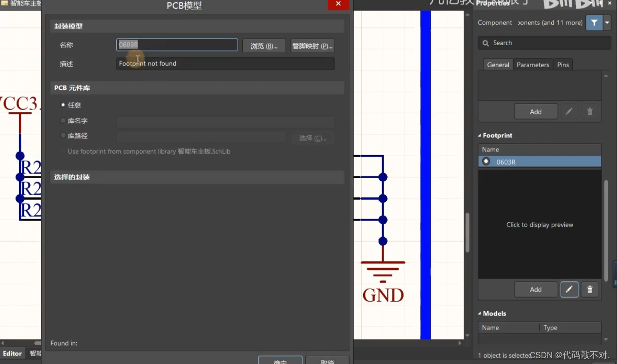
Task: Select the 库名字 radio option
Action: (63, 120)
